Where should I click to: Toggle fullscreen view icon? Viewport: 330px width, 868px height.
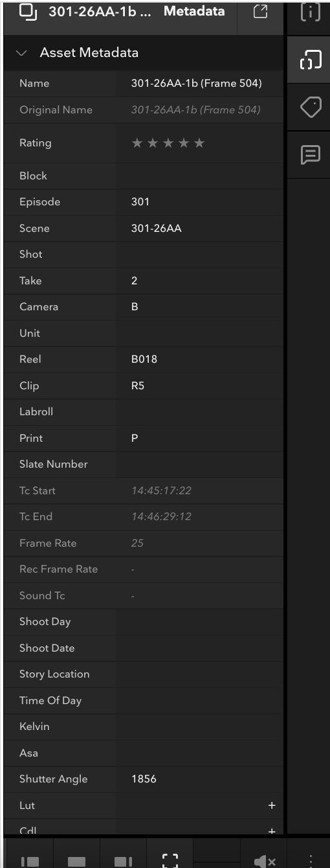click(170, 861)
